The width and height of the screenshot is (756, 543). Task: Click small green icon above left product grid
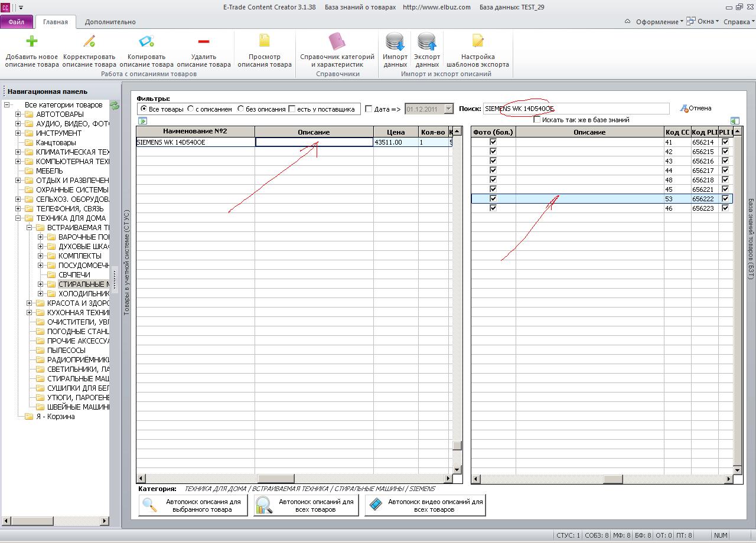[142, 120]
